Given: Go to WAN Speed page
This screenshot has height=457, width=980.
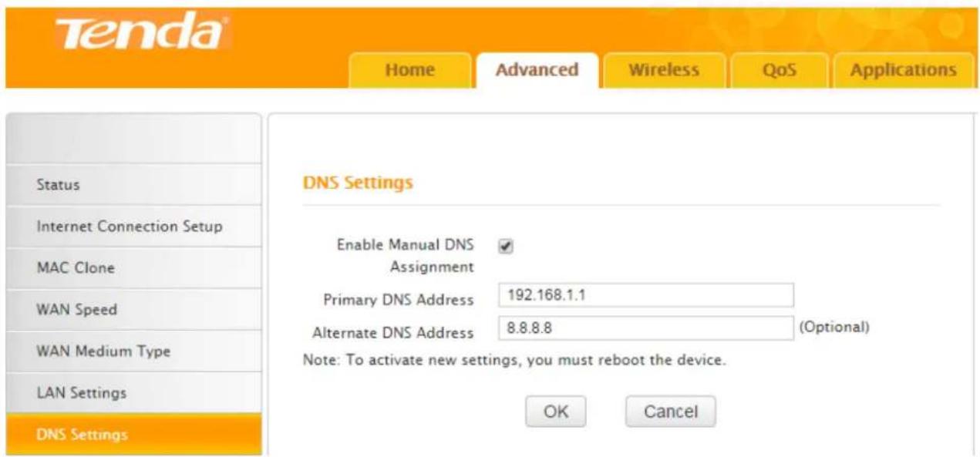Looking at the screenshot, I should point(133,310).
